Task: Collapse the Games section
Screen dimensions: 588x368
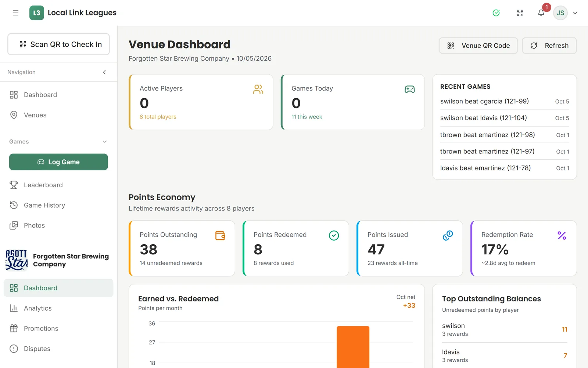Action: click(105, 142)
